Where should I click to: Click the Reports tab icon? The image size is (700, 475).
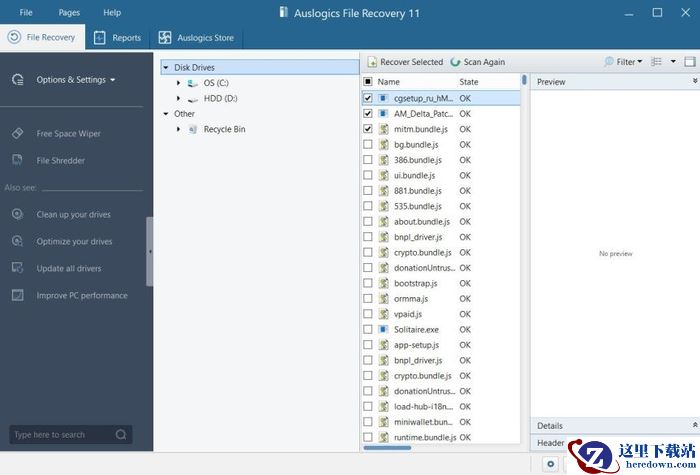point(100,38)
